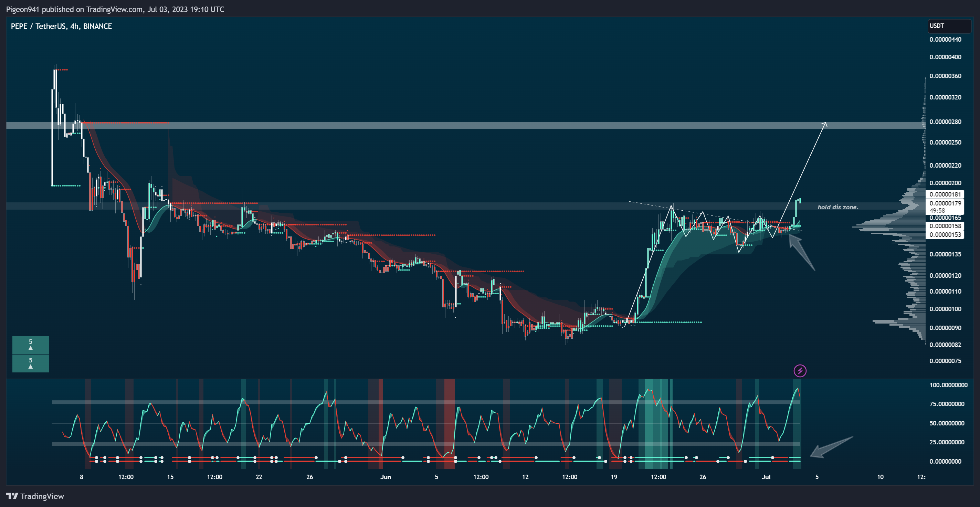Click the 0.00000250 price axis value
Screen dimensions: 980x507
(x=945, y=142)
